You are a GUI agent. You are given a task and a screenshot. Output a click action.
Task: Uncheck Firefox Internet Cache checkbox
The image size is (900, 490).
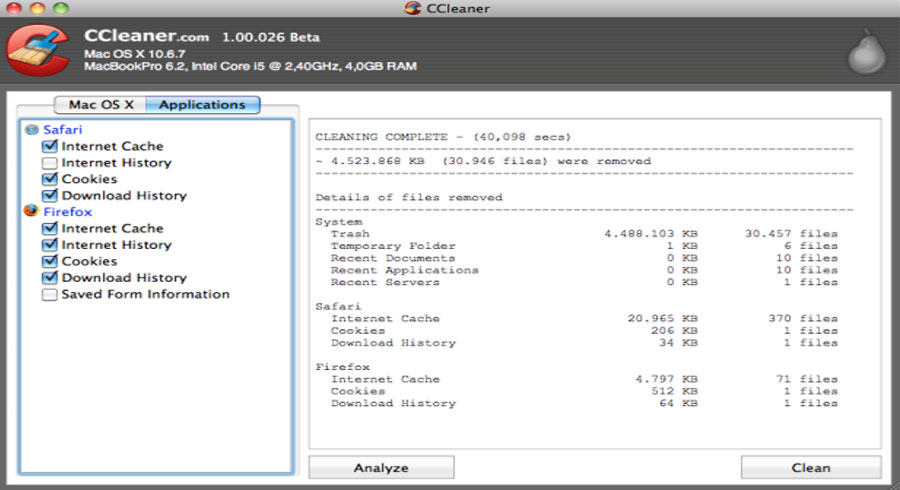click(x=50, y=228)
